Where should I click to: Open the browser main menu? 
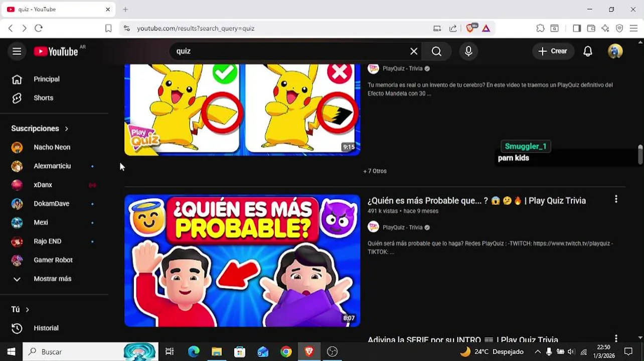click(x=633, y=29)
